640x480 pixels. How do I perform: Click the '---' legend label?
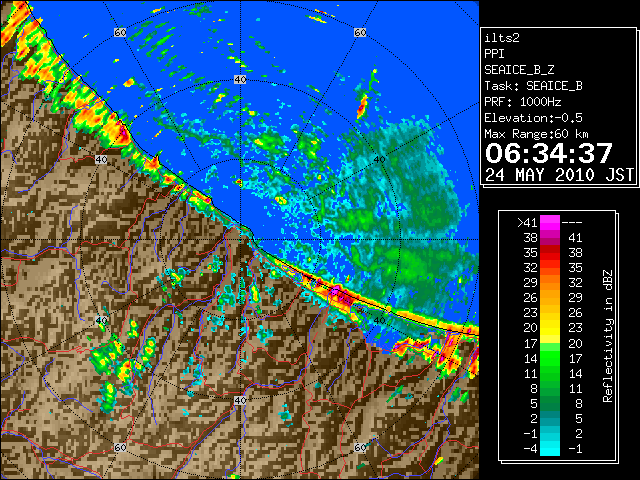point(572,222)
